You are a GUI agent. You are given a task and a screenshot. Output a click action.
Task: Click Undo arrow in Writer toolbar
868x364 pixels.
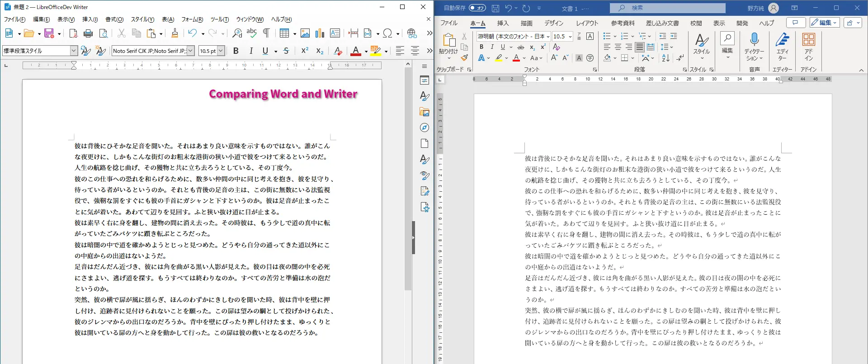coord(193,33)
